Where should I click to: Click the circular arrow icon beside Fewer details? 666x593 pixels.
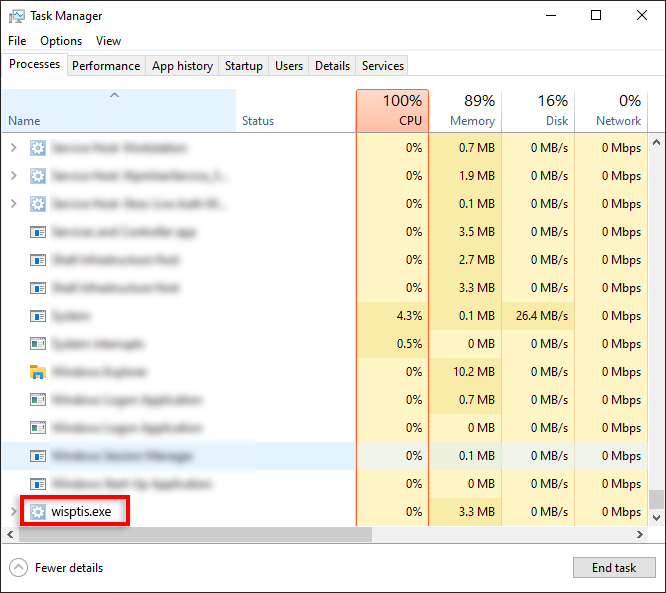pos(18,568)
